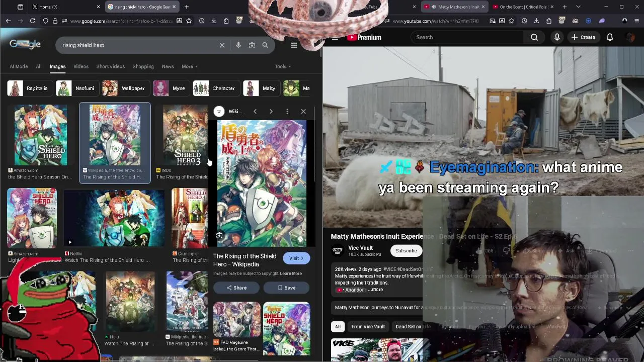Filter images by the Character chip
Image resolution: width=644 pixels, height=362 pixels.
(x=216, y=88)
